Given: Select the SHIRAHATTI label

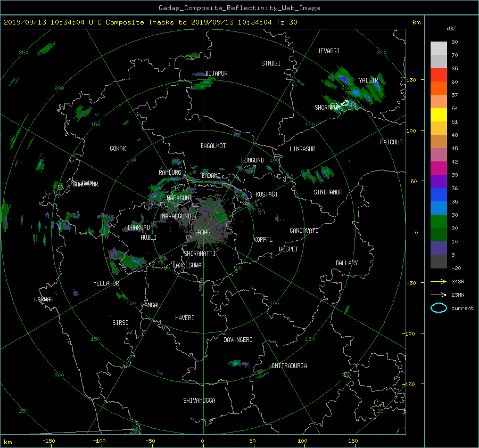Looking at the screenshot, I should pyautogui.click(x=200, y=254).
